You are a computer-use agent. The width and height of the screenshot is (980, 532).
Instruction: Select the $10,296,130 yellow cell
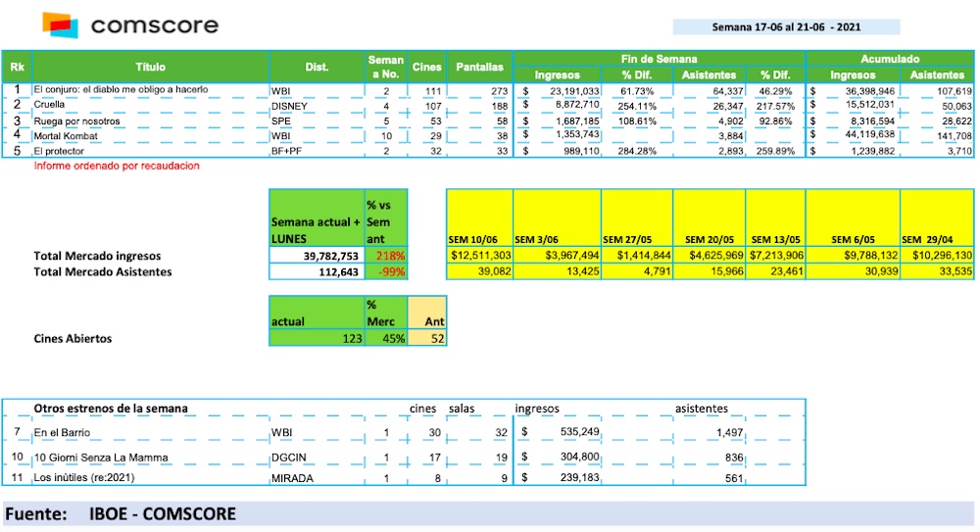tap(937, 255)
